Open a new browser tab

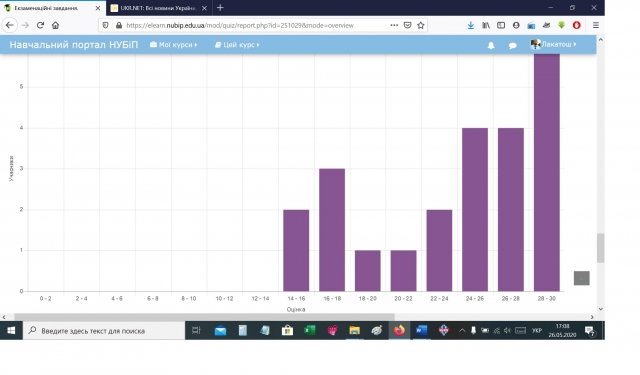[x=220, y=8]
